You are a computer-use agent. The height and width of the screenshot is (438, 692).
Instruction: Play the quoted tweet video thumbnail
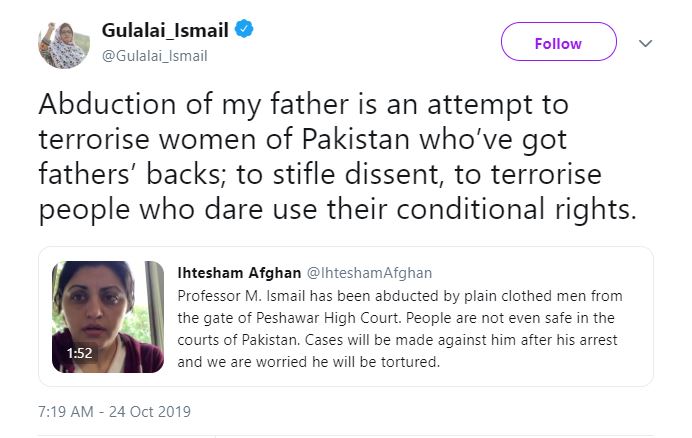pos(108,315)
